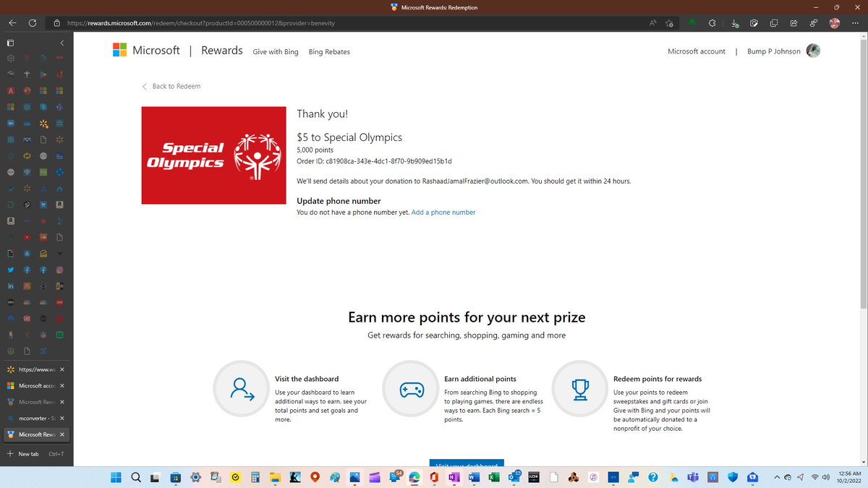Open the Collections icon in toolbar
The height and width of the screenshot is (488, 868).
[x=773, y=23]
